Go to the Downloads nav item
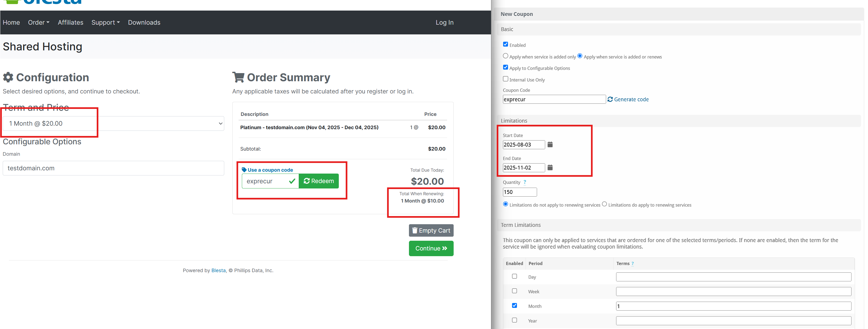This screenshot has height=329, width=868. click(144, 22)
